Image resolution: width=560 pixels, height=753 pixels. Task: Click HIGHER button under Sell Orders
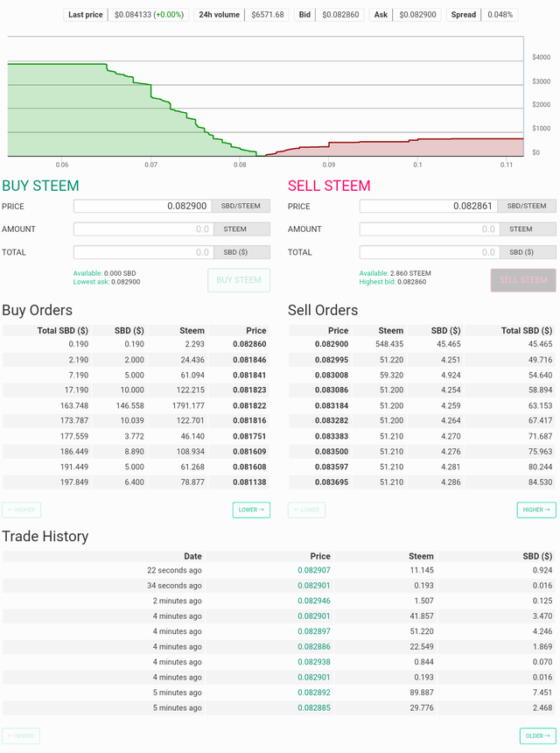[x=536, y=510]
